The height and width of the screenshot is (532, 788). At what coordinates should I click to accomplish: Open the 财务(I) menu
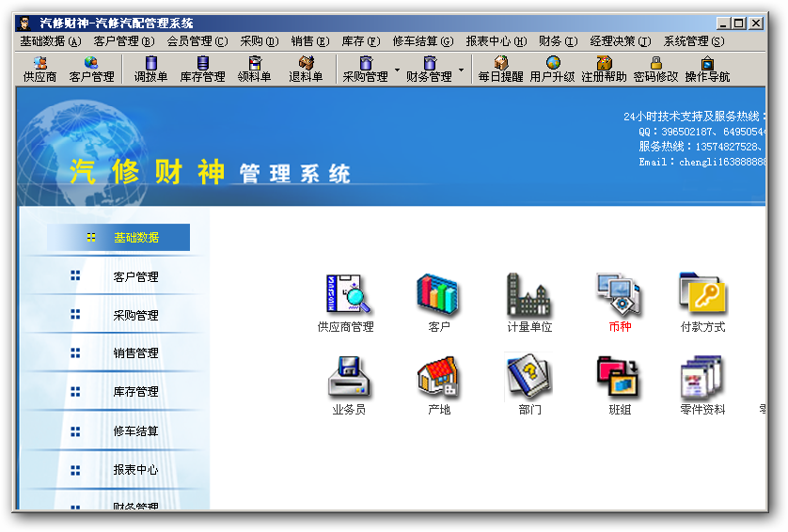click(559, 41)
